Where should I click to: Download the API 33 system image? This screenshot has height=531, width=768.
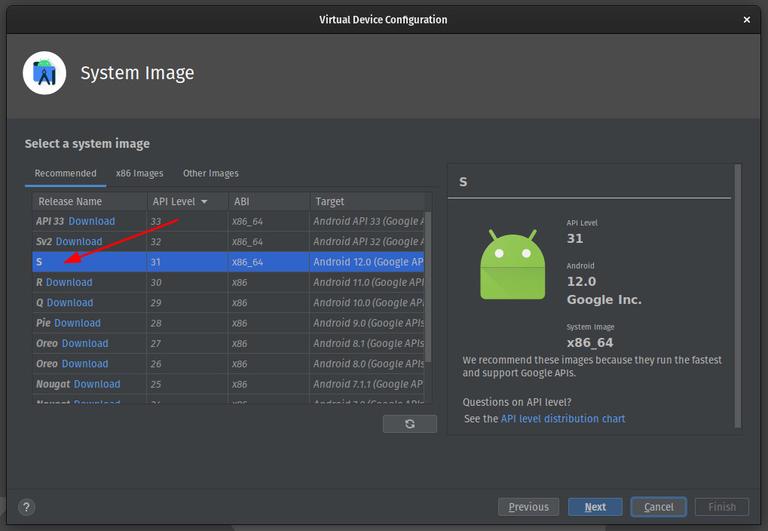pyautogui.click(x=92, y=221)
